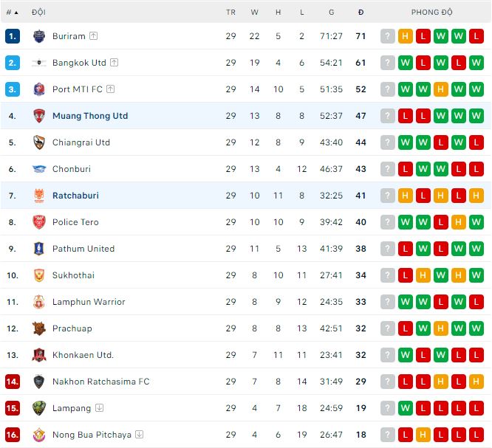Click Buriram's upcoming match question mark badge
Image resolution: width=492 pixels, height=448 pixels.
pyautogui.click(x=388, y=36)
